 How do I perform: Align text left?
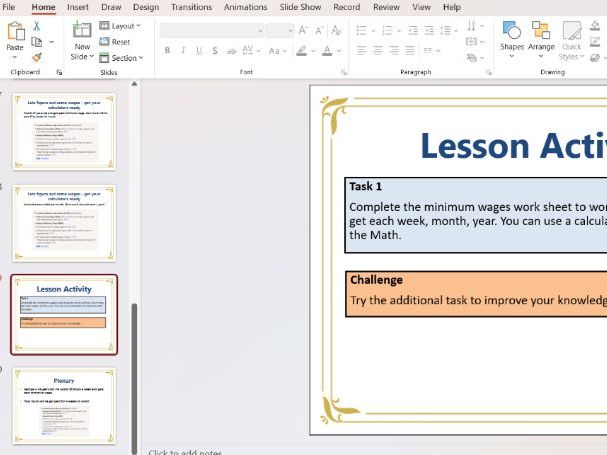click(x=361, y=50)
